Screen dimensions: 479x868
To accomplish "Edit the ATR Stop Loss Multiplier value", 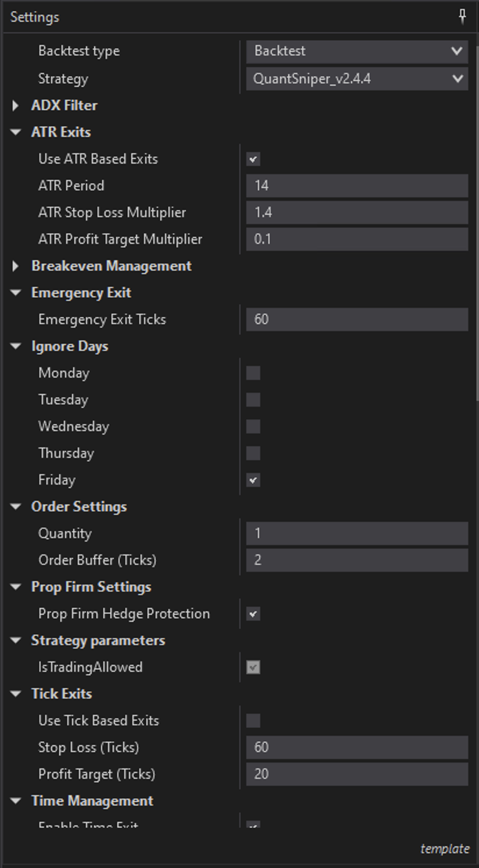I will (357, 213).
